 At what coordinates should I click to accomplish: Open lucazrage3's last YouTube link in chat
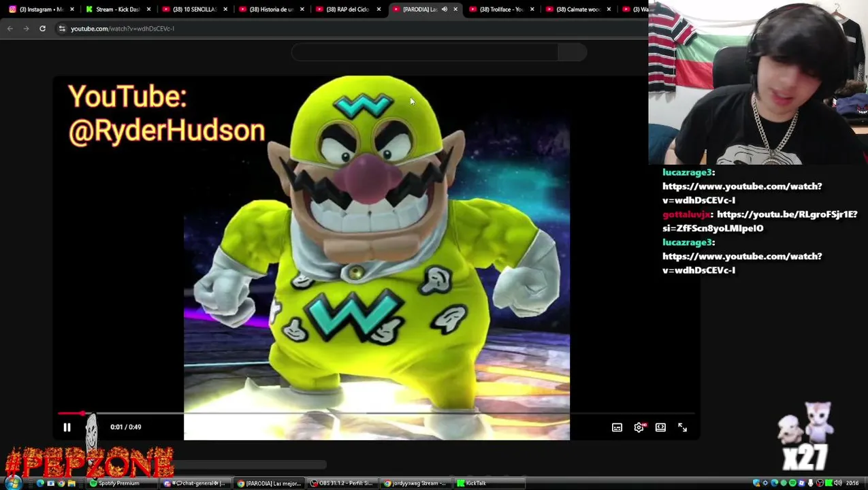coord(742,263)
